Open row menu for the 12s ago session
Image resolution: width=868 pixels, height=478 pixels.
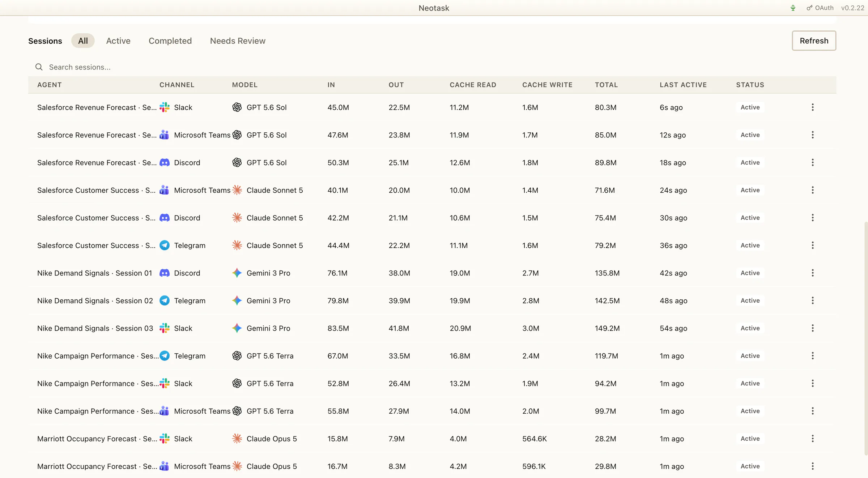[x=813, y=135]
